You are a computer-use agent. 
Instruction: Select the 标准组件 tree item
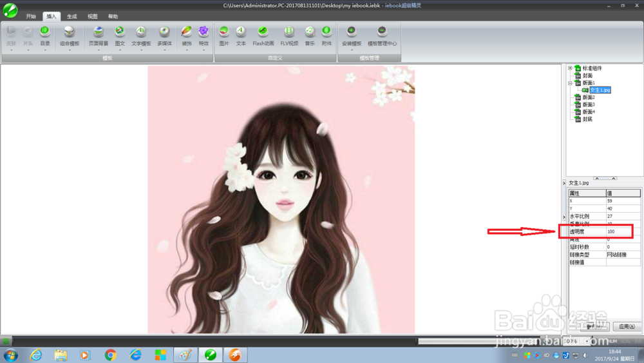pos(592,68)
